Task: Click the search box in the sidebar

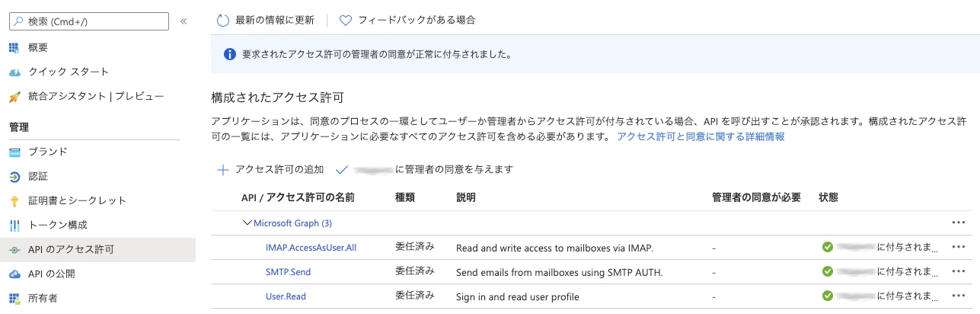Action: pos(89,21)
